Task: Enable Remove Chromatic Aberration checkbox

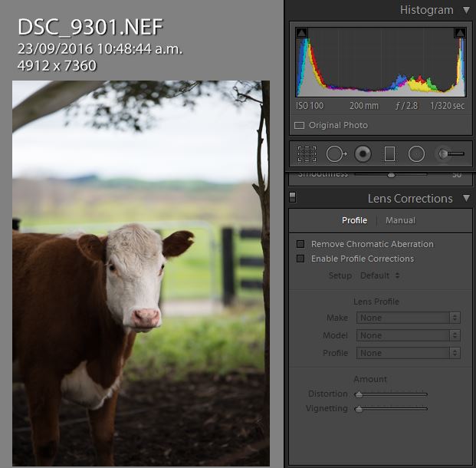Action: pyautogui.click(x=300, y=244)
